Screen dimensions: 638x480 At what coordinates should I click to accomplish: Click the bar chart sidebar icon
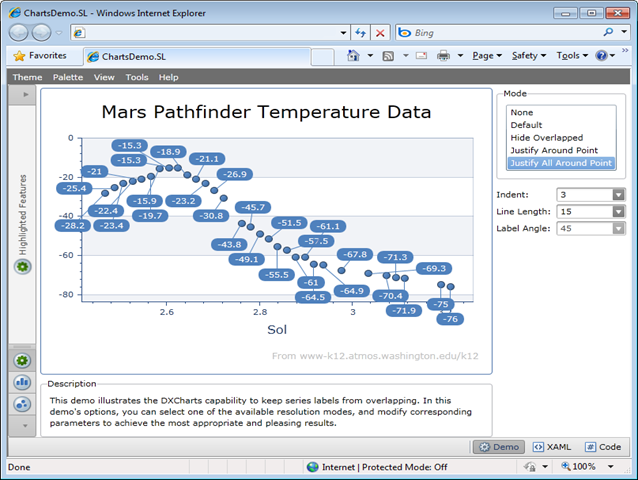(x=22, y=382)
